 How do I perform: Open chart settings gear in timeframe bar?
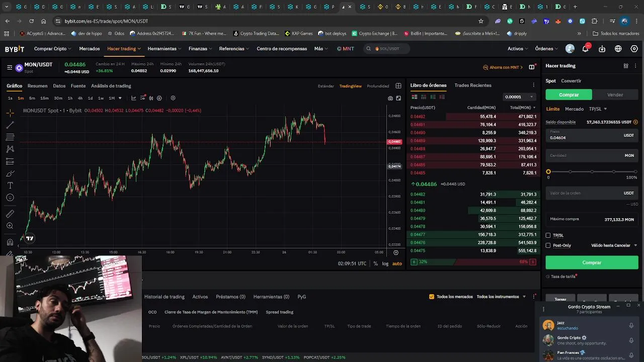159,98
